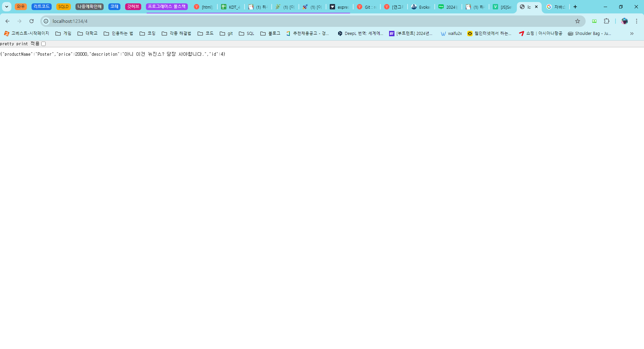Switch to the rocket-icon (1) [이 tab
This screenshot has height=349, width=644.
312,7
